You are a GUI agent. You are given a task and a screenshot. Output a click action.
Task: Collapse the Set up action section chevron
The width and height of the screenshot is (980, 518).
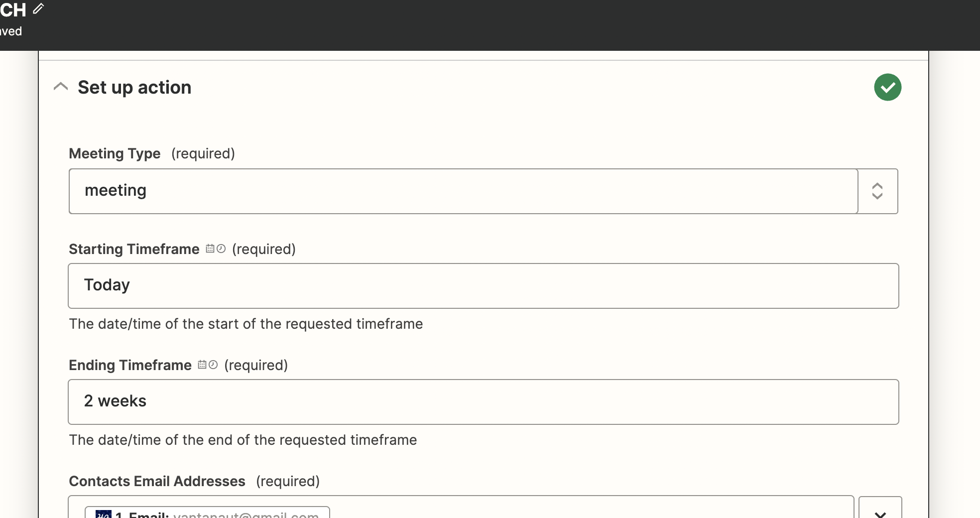point(61,87)
